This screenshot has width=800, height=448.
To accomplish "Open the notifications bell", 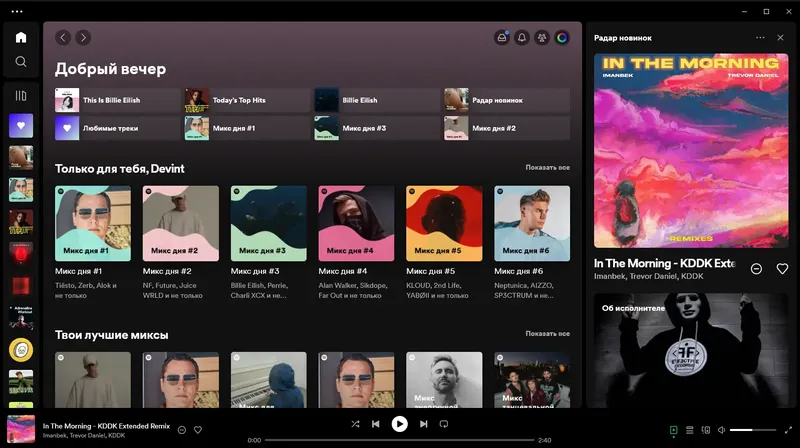I will (x=522, y=37).
